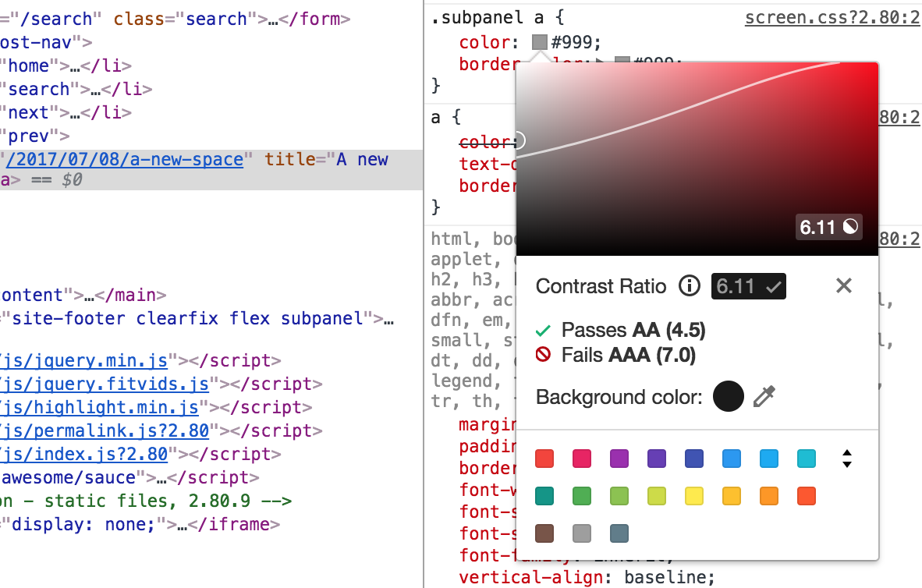Expand the "next" li node

[75, 113]
